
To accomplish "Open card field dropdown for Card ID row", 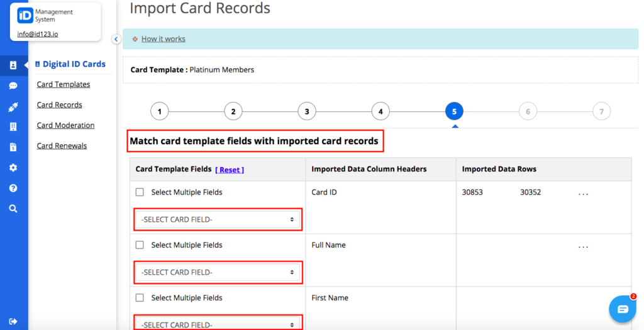I will [218, 220].
